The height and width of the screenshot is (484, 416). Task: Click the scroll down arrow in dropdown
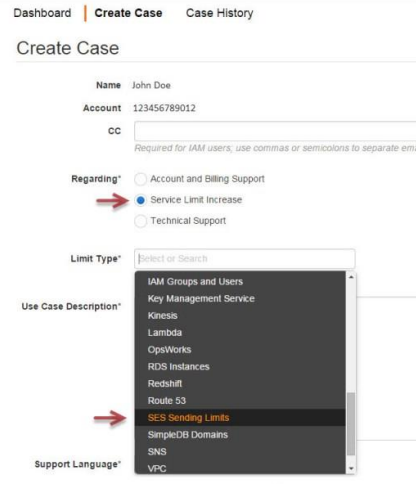coord(351,468)
